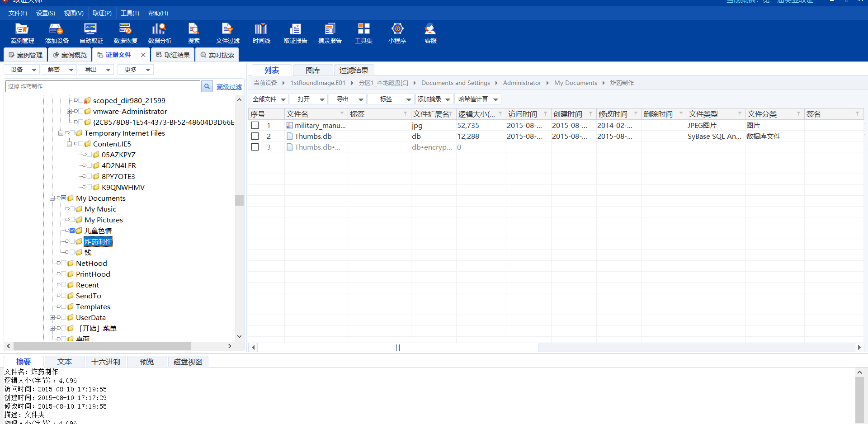Click the tree panel horizontal scrollbar thumb

pyautogui.click(x=102, y=346)
